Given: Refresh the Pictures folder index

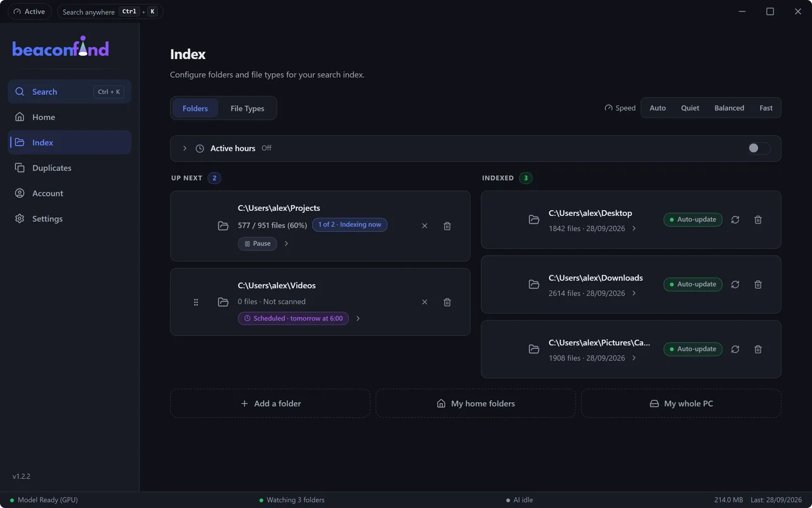Looking at the screenshot, I should point(735,349).
